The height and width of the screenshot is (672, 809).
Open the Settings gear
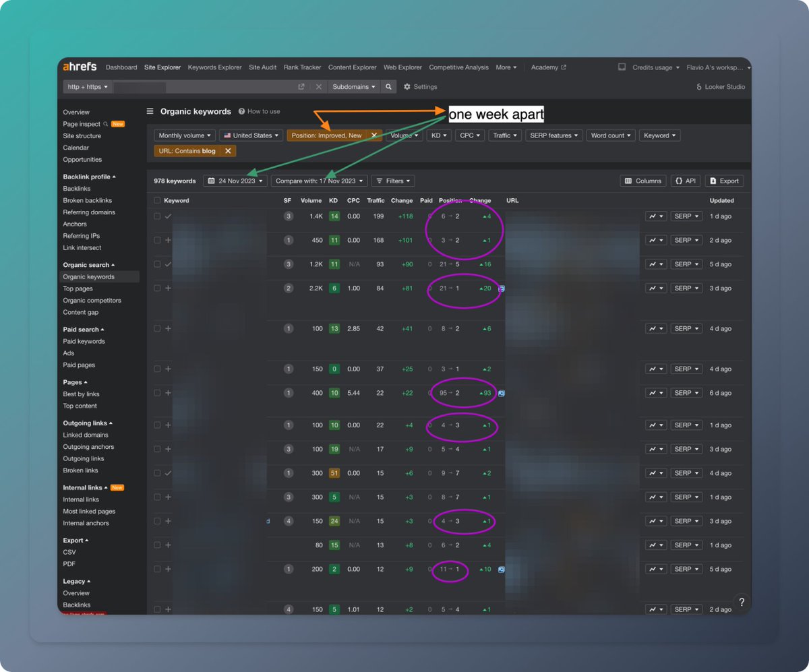pyautogui.click(x=421, y=87)
